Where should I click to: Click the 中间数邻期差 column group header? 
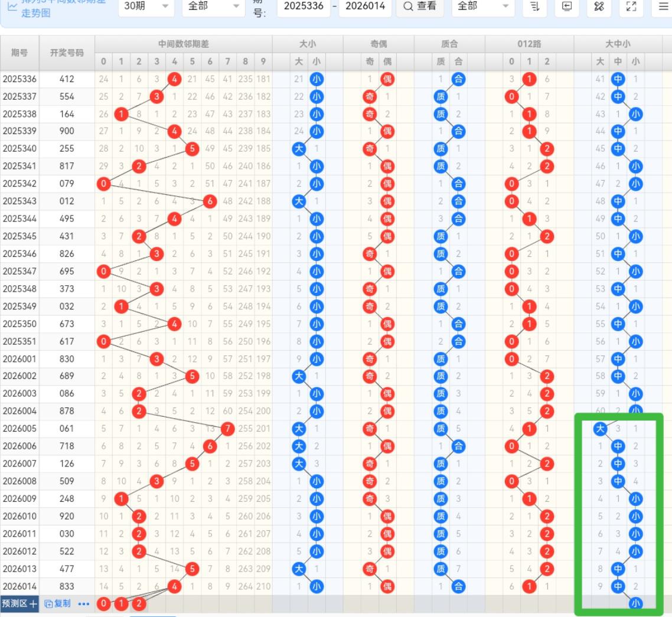click(x=183, y=44)
